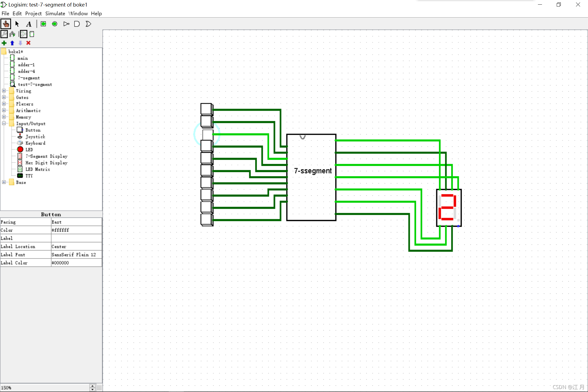Add an AND gate from the toolbar

pyautogui.click(x=77, y=24)
